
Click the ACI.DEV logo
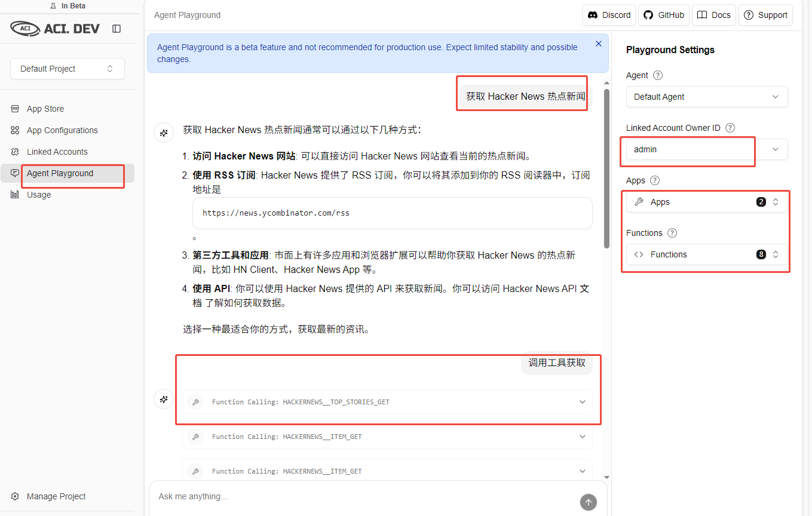(x=55, y=28)
